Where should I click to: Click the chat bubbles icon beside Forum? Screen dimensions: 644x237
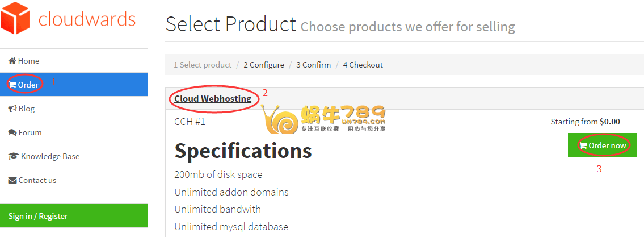tap(12, 132)
